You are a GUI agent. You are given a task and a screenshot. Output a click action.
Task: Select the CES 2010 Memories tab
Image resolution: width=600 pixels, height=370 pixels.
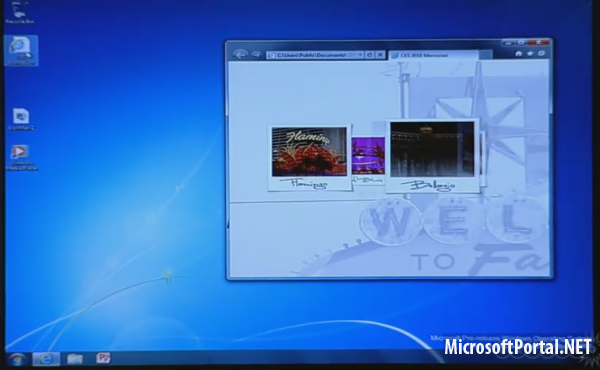433,55
